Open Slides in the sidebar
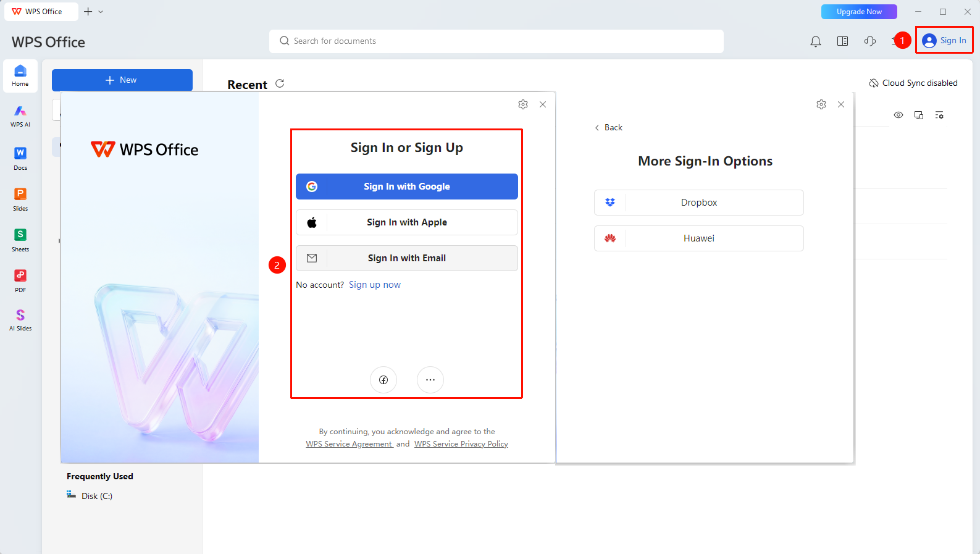Image resolution: width=980 pixels, height=554 pixels. [x=20, y=199]
